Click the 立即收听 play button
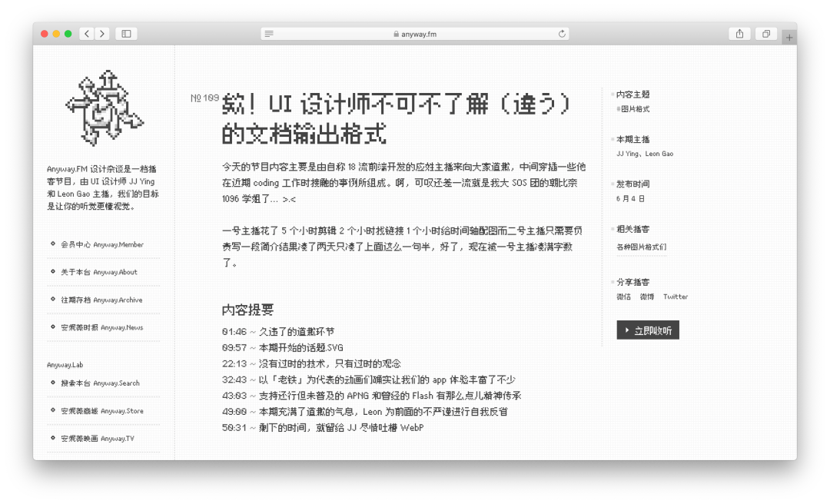The height and width of the screenshot is (504, 830). (647, 330)
